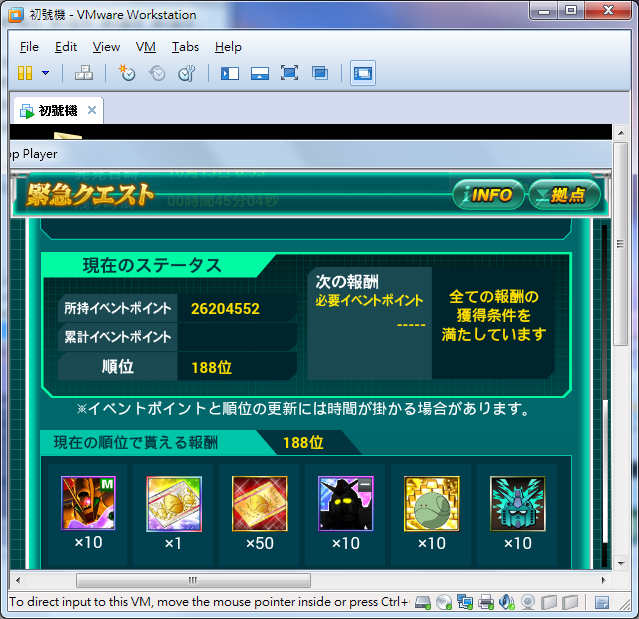This screenshot has height=619, width=639.
Task: Click the network adapter status icon
Action: coord(465,602)
